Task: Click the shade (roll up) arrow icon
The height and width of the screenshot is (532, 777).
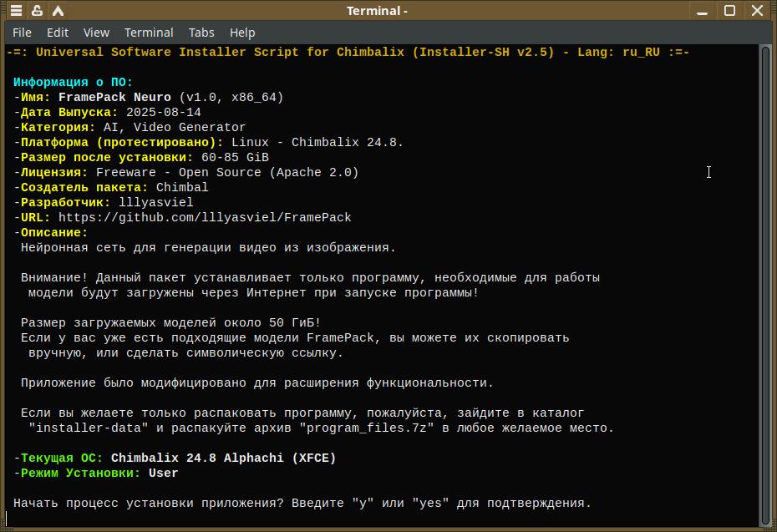Action: tap(58, 11)
